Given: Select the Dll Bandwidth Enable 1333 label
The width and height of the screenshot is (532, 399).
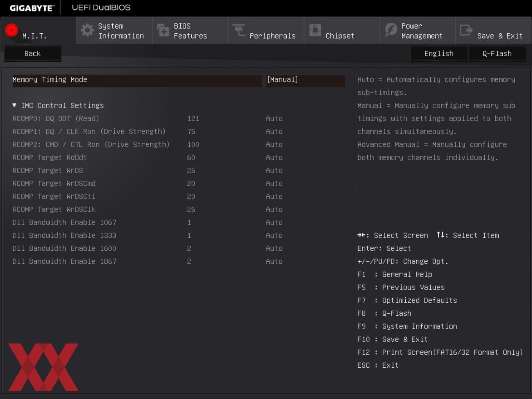Looking at the screenshot, I should [x=64, y=235].
